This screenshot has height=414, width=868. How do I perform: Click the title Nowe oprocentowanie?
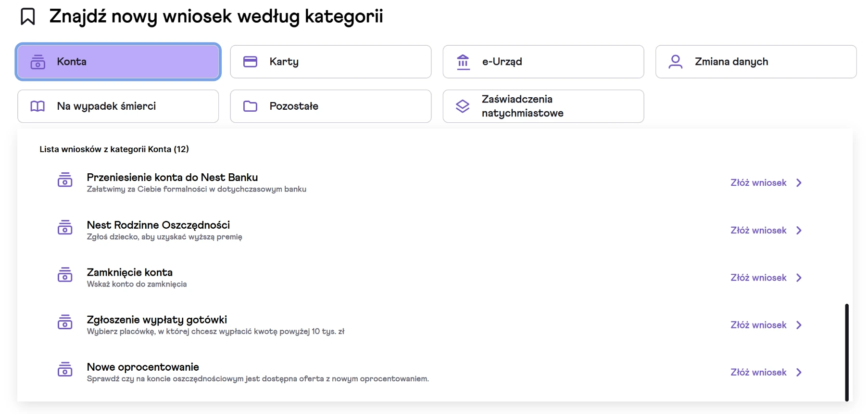(143, 367)
